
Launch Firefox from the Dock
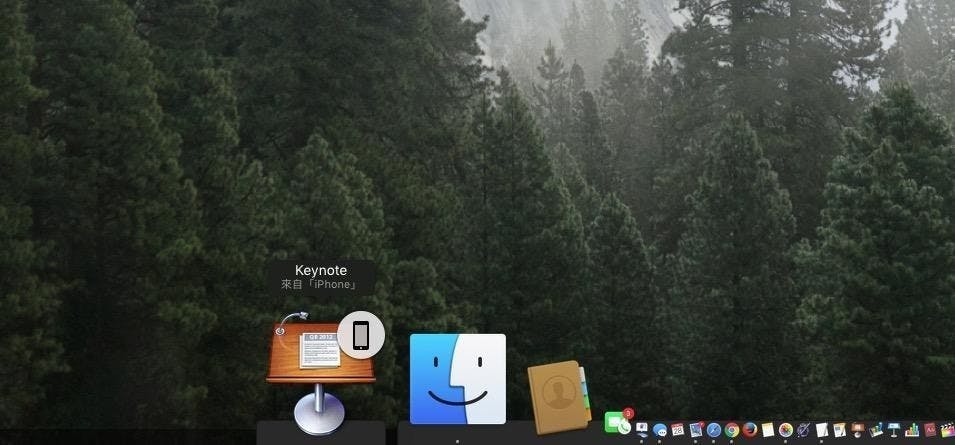click(750, 430)
